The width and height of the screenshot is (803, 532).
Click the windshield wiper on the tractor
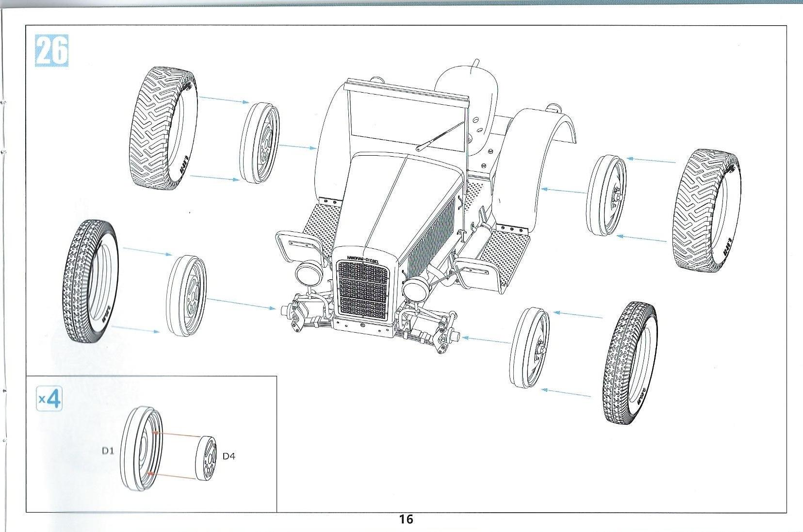(x=439, y=136)
